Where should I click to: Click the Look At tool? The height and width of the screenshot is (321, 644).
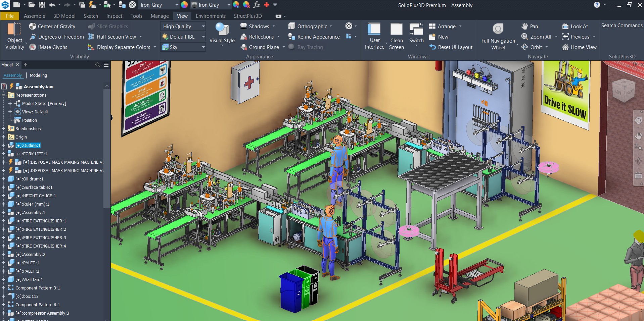pyautogui.click(x=575, y=26)
